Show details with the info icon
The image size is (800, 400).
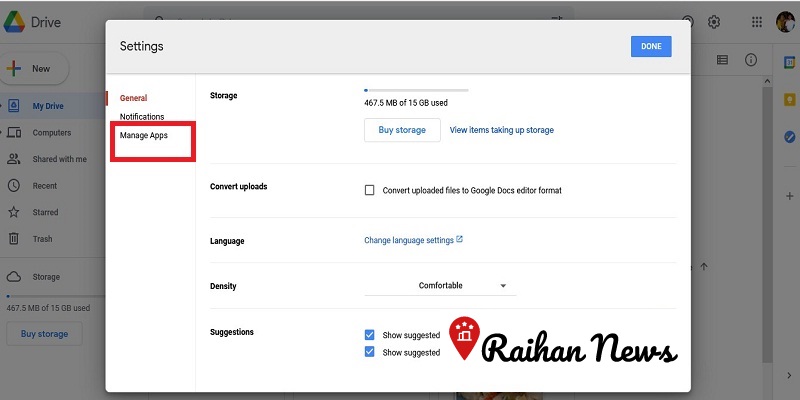tap(751, 60)
